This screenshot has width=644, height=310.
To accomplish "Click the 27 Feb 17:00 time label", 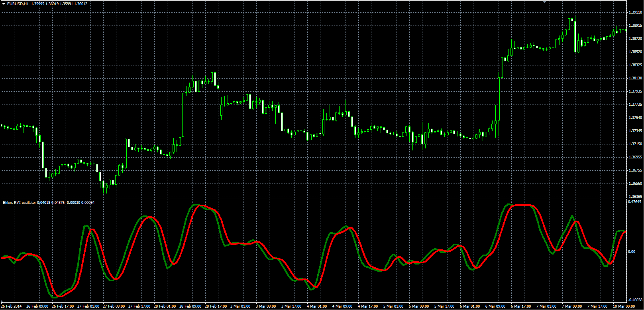I will pos(139,306).
